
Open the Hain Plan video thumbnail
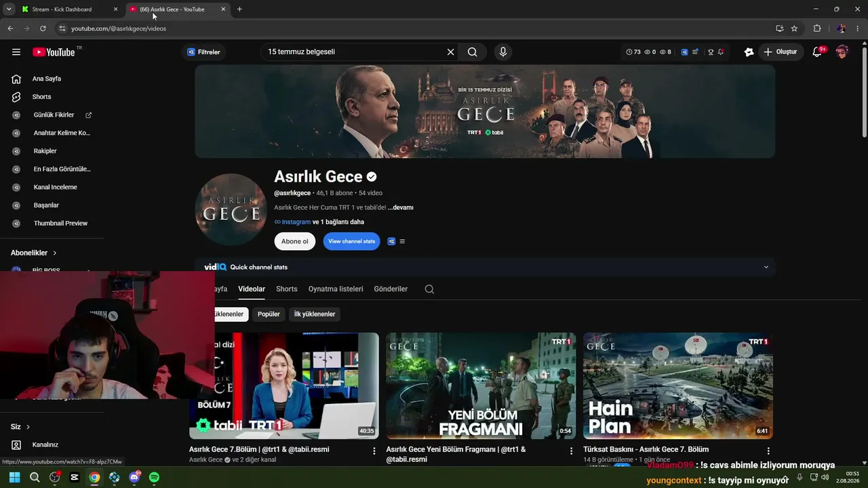pyautogui.click(x=678, y=386)
